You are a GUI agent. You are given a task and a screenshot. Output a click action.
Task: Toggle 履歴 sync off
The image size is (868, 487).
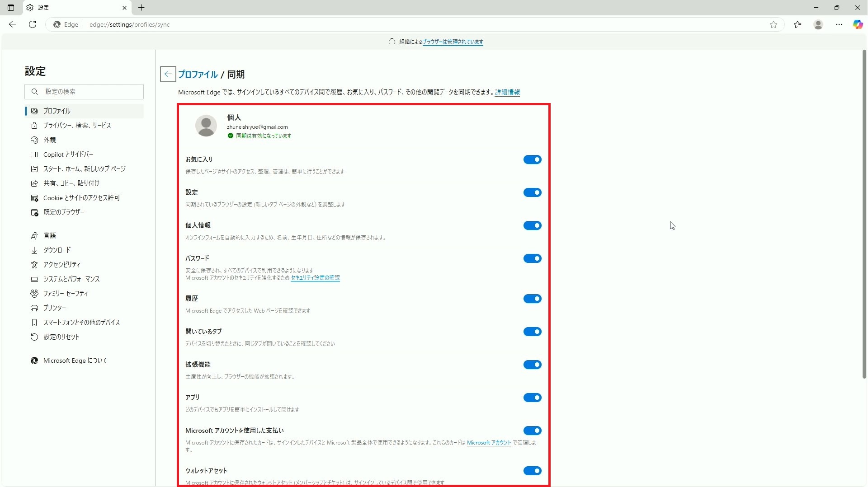coord(532,299)
